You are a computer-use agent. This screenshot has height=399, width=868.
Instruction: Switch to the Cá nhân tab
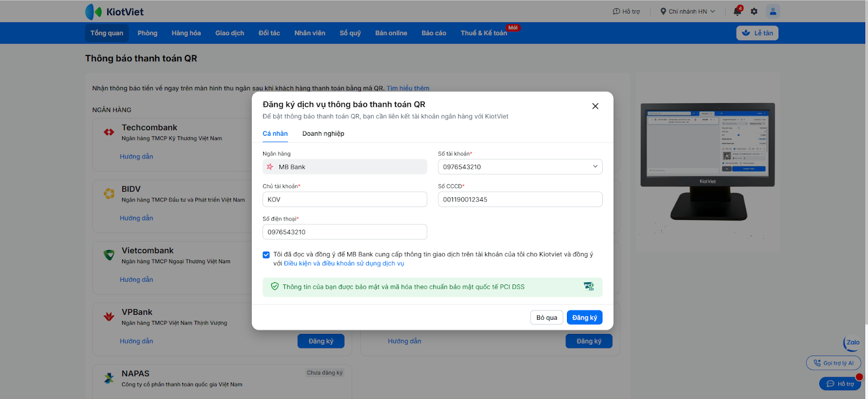275,134
